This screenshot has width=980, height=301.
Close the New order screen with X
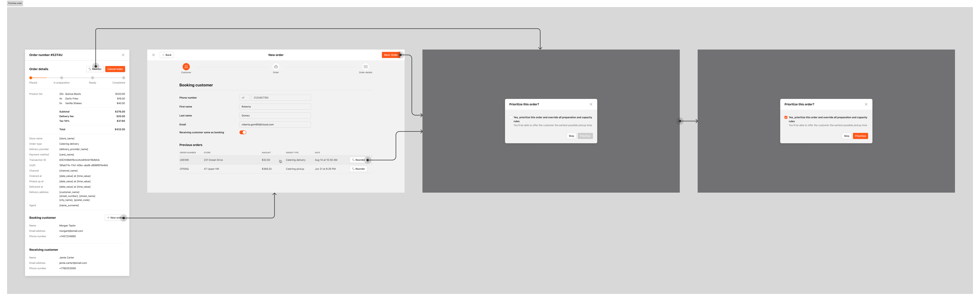tap(153, 55)
